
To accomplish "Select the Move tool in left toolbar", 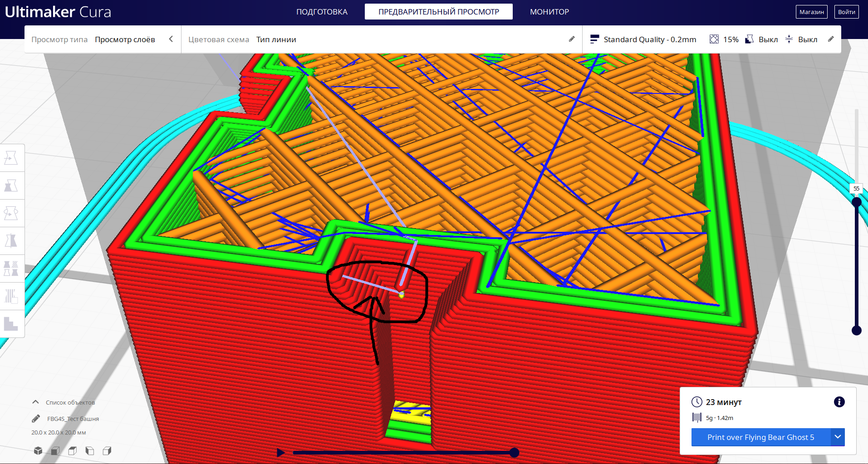I will pos(11,158).
